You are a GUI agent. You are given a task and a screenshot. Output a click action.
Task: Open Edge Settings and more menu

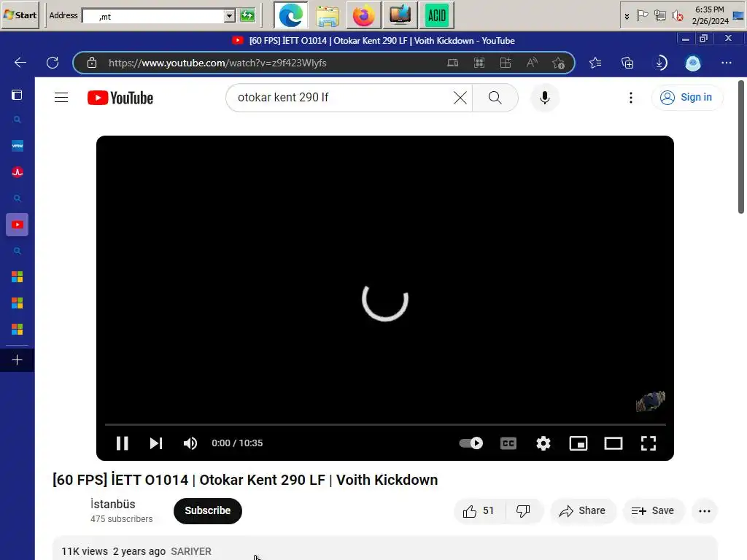click(726, 63)
